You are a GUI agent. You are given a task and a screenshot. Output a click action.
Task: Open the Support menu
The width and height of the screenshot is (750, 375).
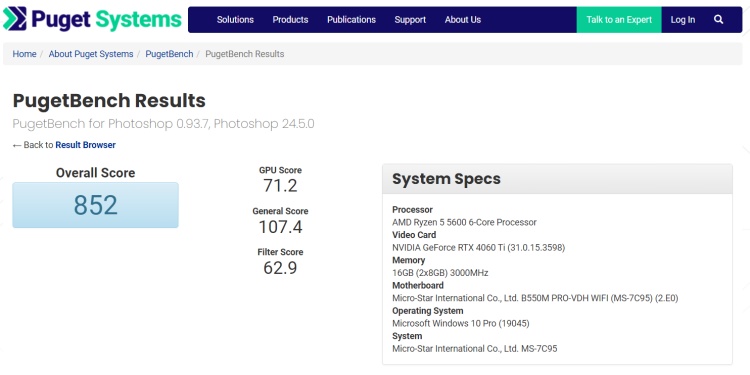tap(410, 20)
